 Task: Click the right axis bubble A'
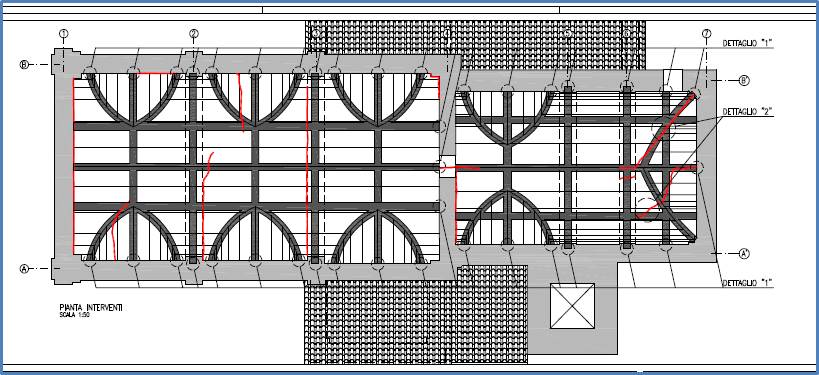click(x=745, y=253)
